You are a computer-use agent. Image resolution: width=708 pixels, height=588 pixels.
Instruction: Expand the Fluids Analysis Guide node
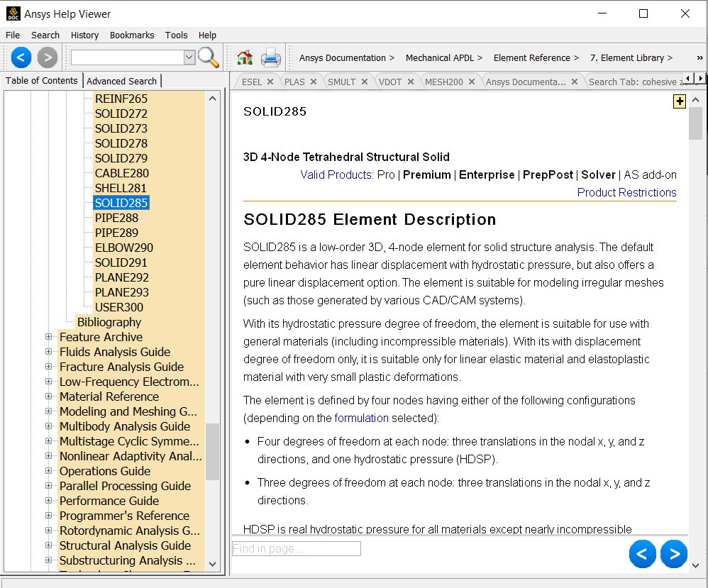coord(48,352)
